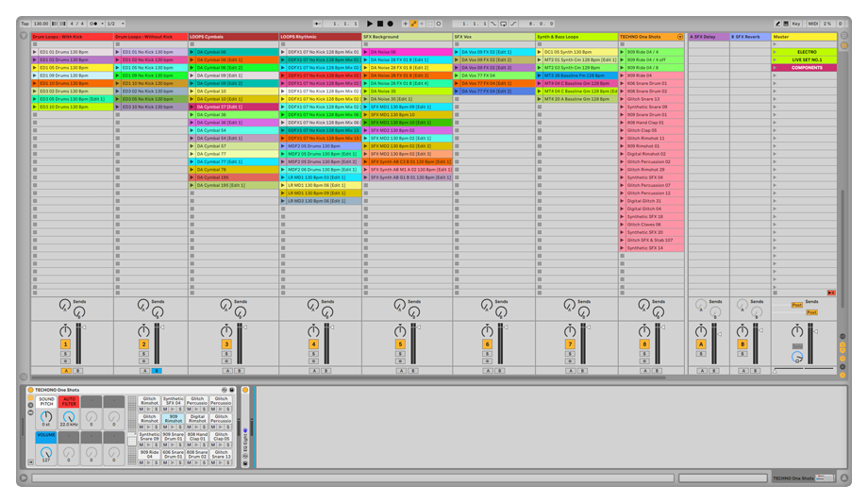
Task: Arm the round Record button in transport
Action: (x=391, y=24)
